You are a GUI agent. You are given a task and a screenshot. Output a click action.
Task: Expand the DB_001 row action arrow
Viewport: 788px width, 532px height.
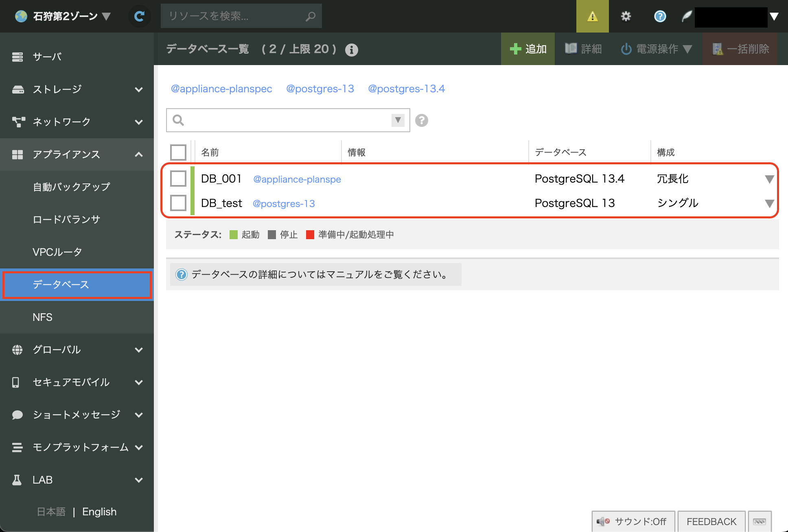click(769, 179)
